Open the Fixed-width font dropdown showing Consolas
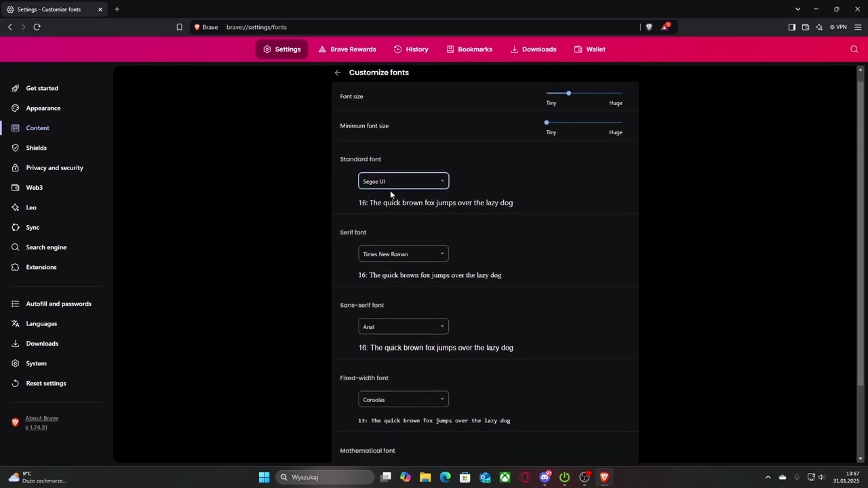The image size is (868, 488). tap(403, 399)
